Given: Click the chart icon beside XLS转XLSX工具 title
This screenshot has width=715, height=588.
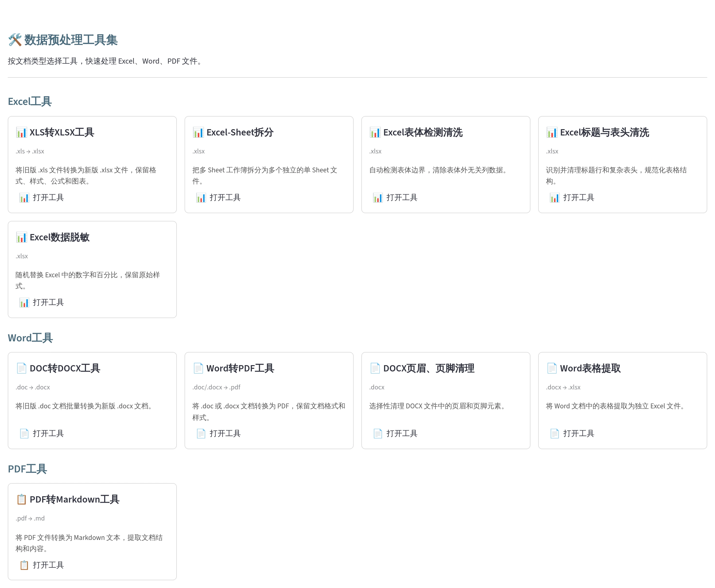Looking at the screenshot, I should pyautogui.click(x=21, y=133).
